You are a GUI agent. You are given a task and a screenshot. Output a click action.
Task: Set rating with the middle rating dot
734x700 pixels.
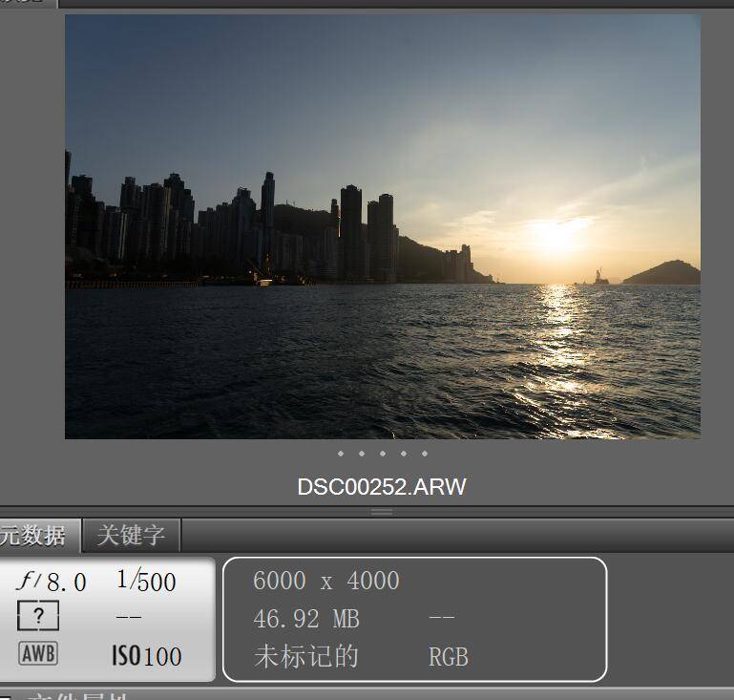pyautogui.click(x=382, y=454)
